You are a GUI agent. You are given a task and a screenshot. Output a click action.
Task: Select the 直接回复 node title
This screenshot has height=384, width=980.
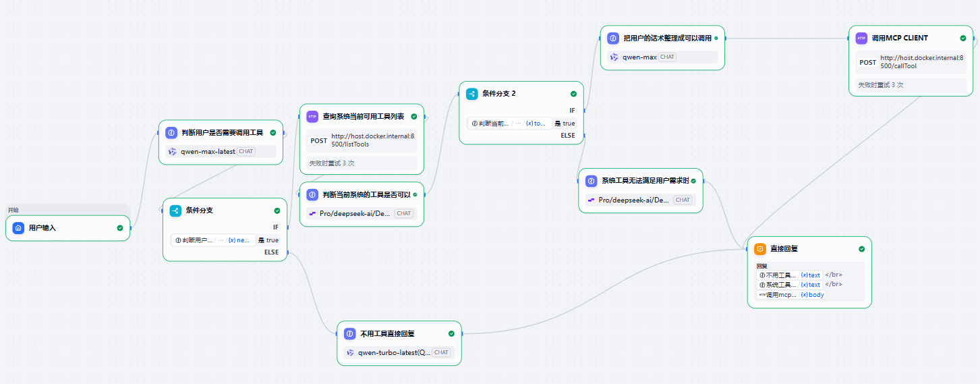tap(784, 249)
